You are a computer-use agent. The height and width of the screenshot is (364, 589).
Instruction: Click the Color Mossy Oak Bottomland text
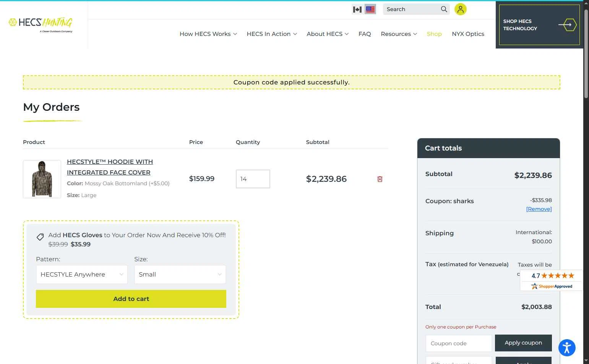click(x=118, y=183)
